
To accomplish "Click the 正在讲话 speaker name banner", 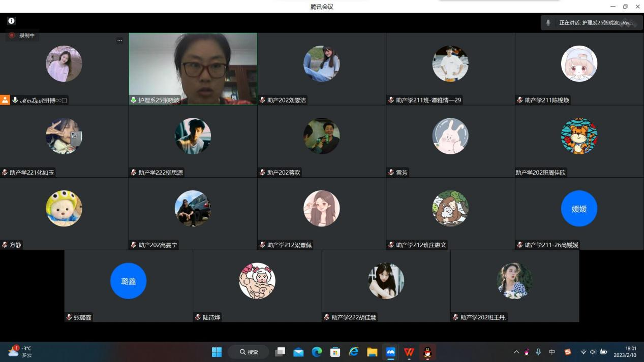I will (x=596, y=23).
